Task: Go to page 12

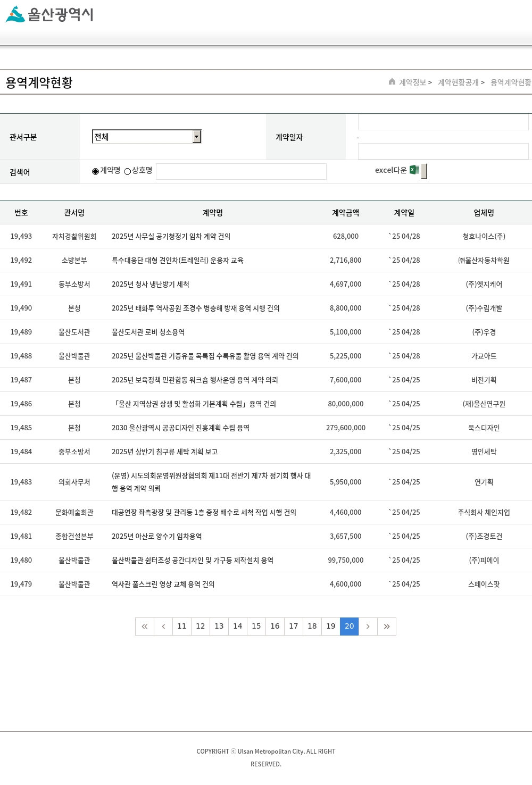Action: (x=201, y=627)
